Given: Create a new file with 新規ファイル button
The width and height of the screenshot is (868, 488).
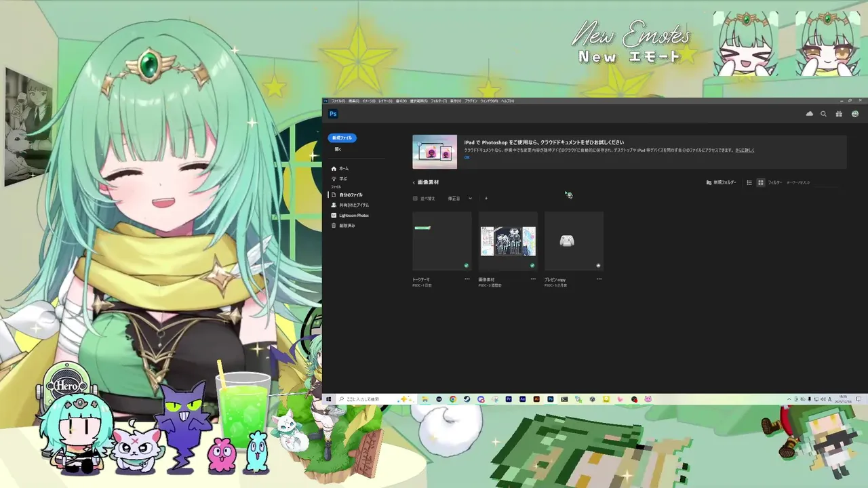Looking at the screenshot, I should [342, 138].
